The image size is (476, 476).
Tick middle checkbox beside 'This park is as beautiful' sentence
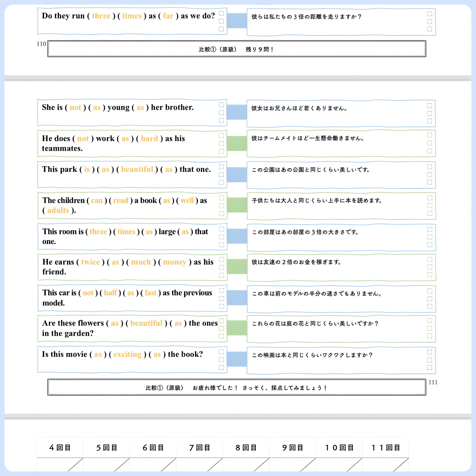pos(221,175)
